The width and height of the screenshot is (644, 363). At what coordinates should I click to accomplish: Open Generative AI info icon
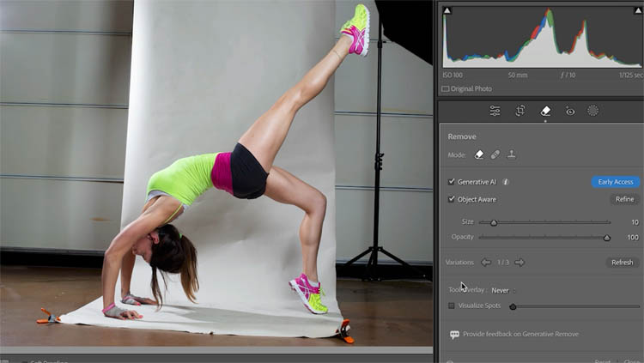[506, 182]
